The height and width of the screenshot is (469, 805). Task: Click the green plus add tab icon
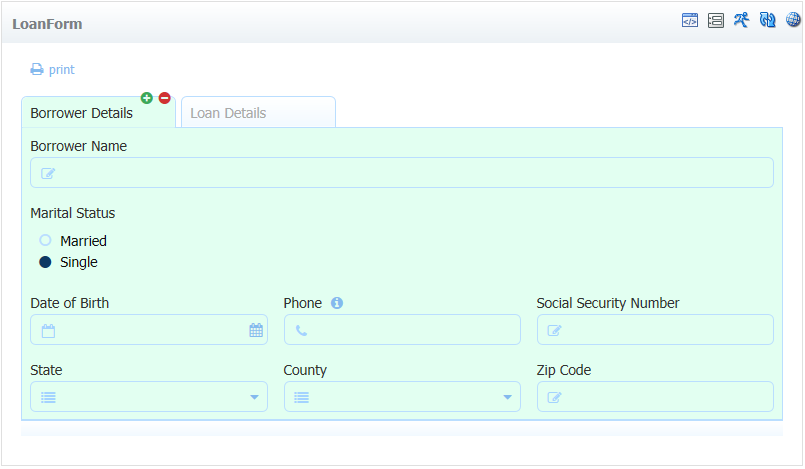click(x=147, y=98)
